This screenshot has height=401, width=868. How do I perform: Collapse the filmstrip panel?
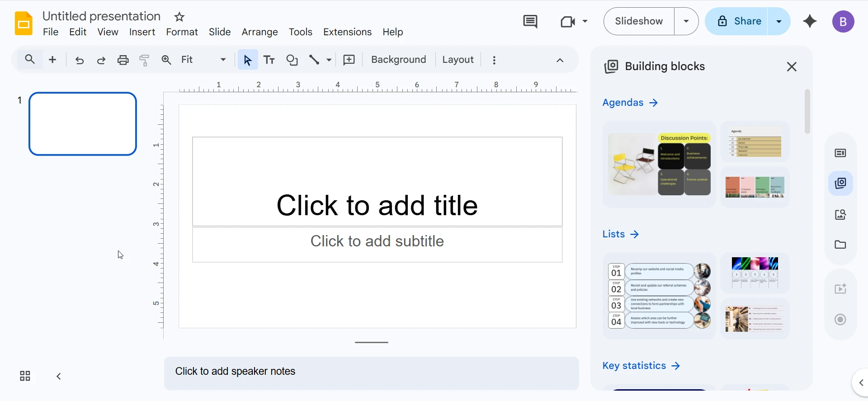[x=59, y=376]
